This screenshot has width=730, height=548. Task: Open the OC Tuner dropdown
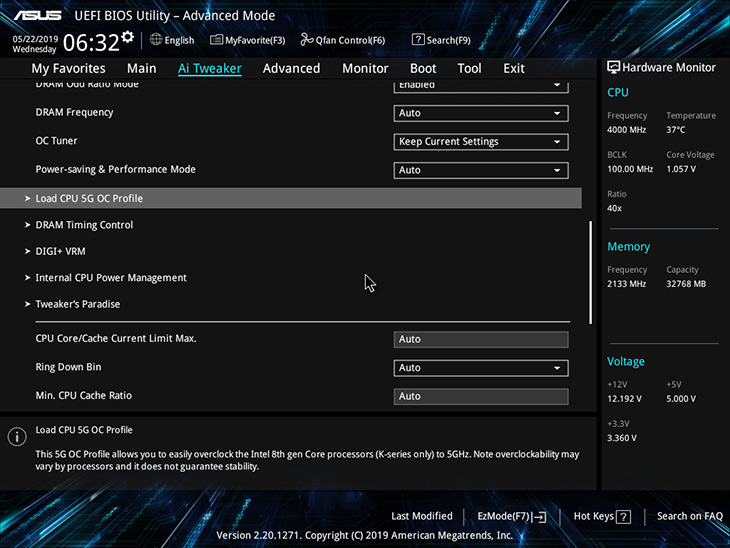[x=480, y=142]
